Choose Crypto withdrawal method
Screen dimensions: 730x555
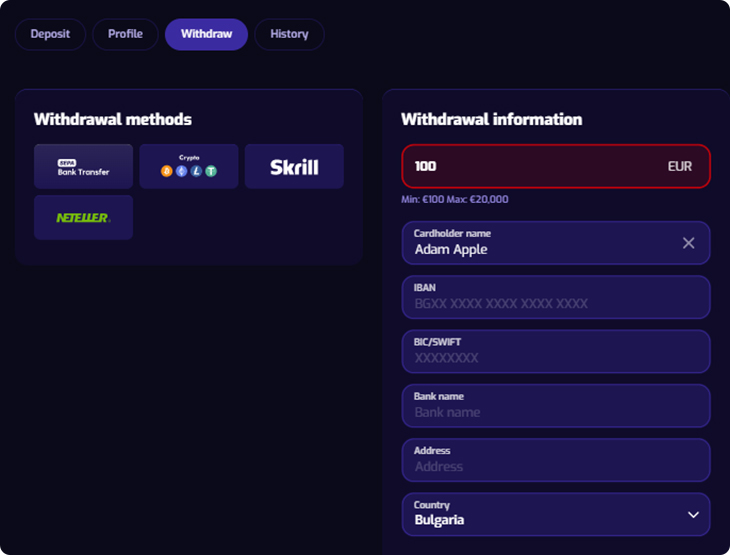click(x=189, y=166)
